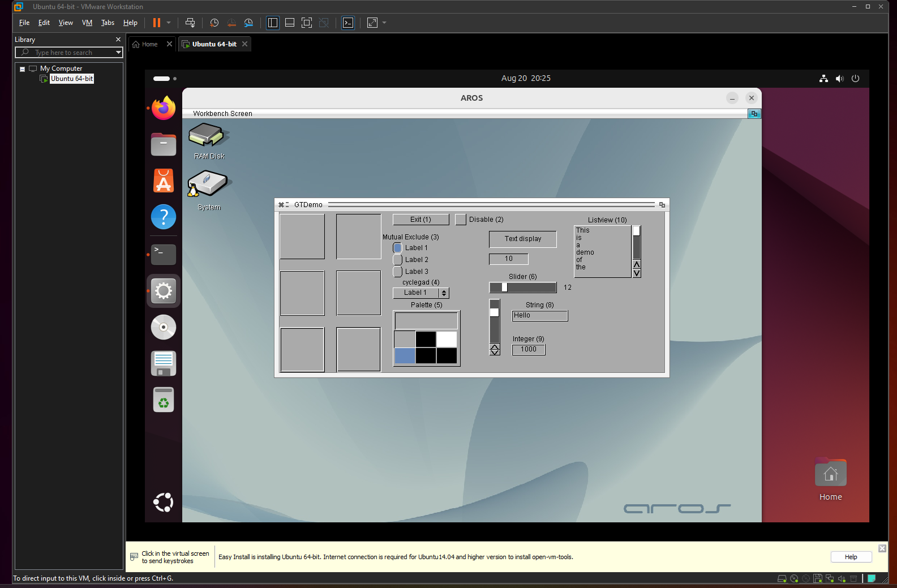Click the horizontal Slider (6) knob
This screenshot has width=897, height=588.
[x=504, y=287]
